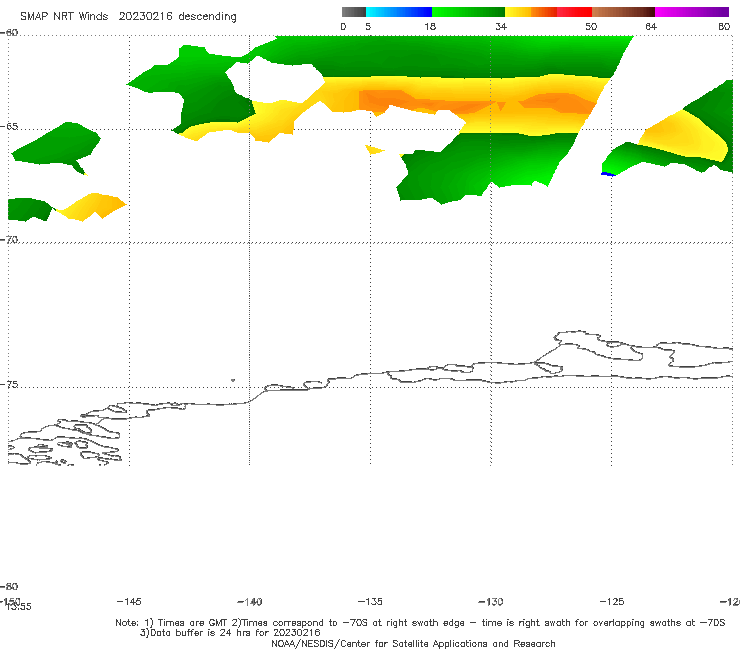Image resolution: width=740 pixels, height=650 pixels.
Task: Click the green segment of the color bar
Action: (x=468, y=12)
